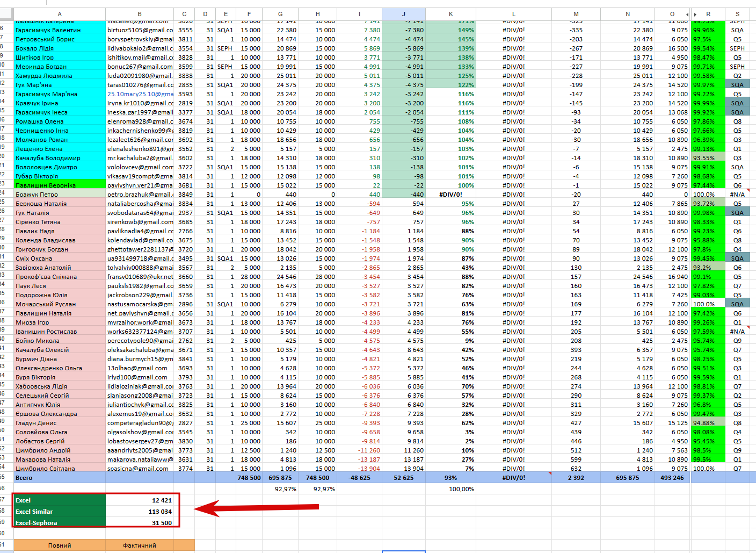
Task: Expand hidden columns using the arrow in column R header
Action: pyautogui.click(x=695, y=15)
